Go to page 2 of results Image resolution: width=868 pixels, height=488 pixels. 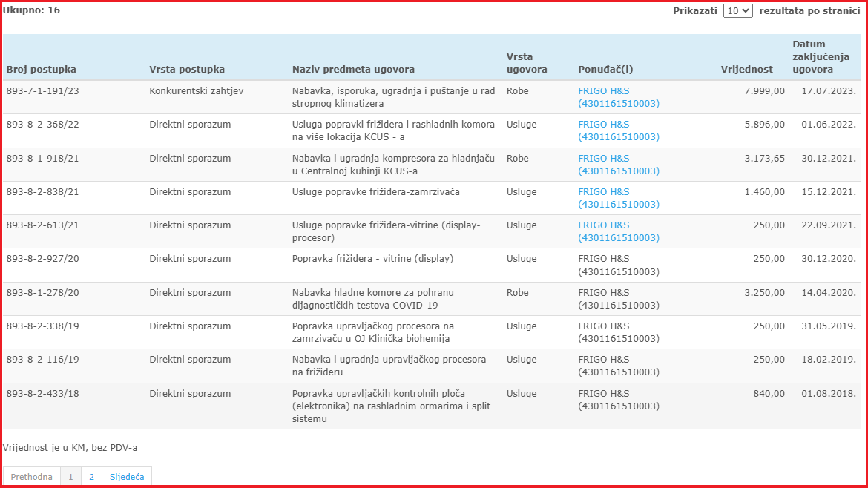click(x=91, y=476)
